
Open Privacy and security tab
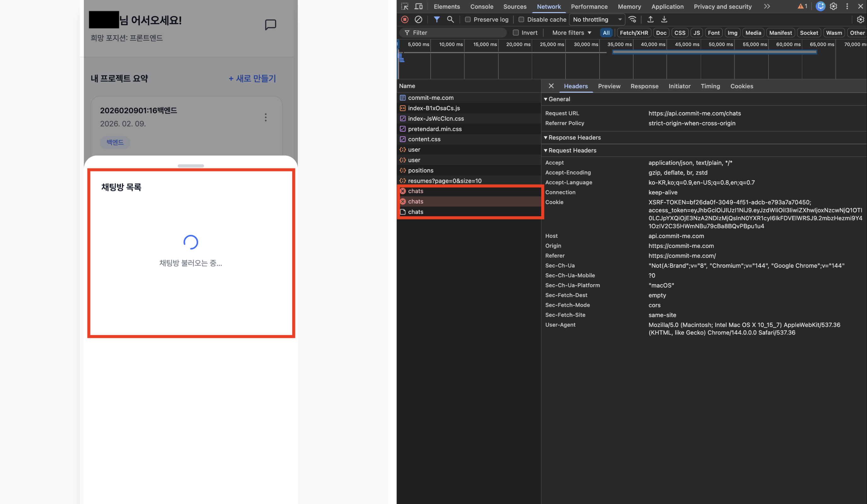tap(722, 7)
